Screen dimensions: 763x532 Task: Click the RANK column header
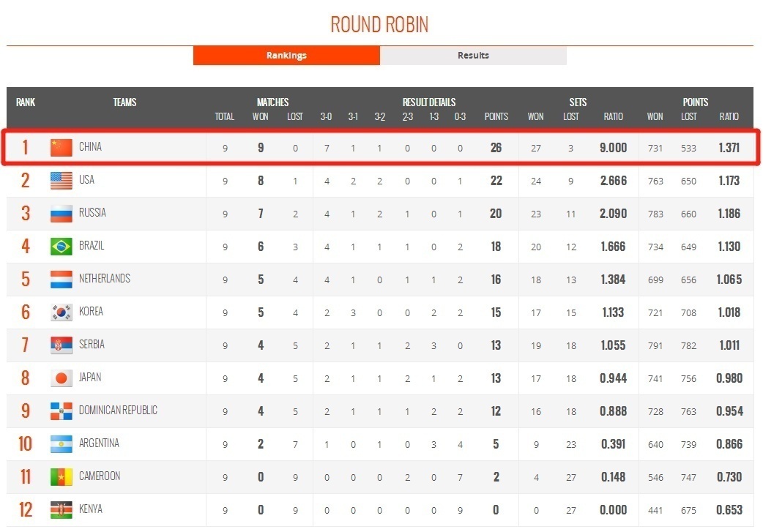pos(26,102)
